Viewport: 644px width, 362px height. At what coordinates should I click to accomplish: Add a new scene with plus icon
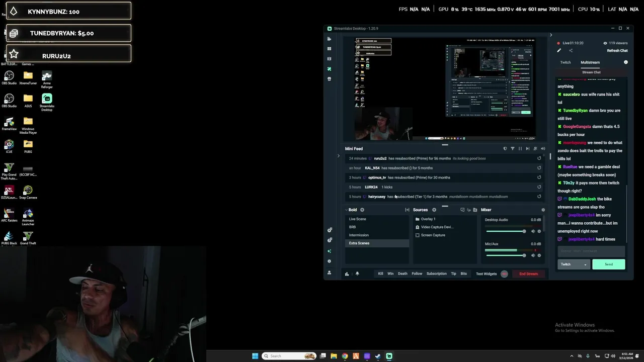[x=362, y=210]
